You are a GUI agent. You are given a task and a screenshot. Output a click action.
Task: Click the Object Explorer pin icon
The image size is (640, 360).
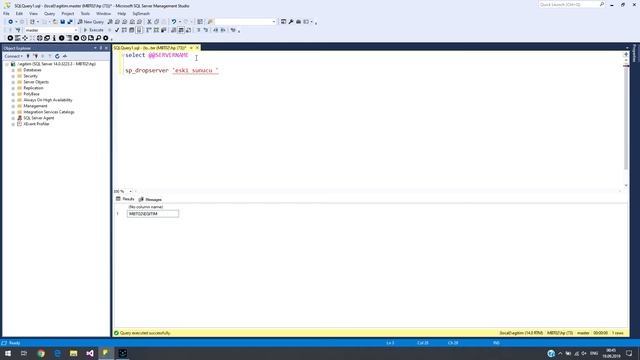(101, 48)
